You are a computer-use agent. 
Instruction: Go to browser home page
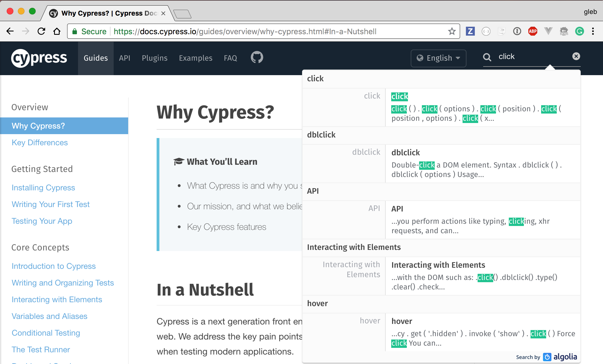pos(57,31)
